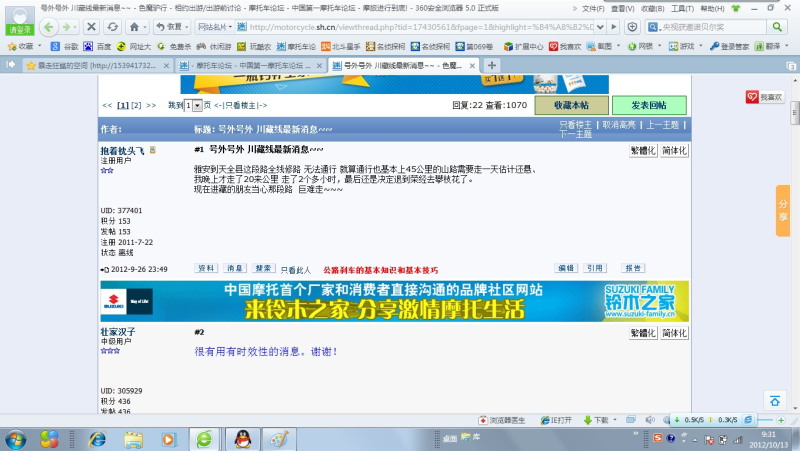Toggle 简体化 on the first post
The height and width of the screenshot is (451, 800).
pos(674,150)
